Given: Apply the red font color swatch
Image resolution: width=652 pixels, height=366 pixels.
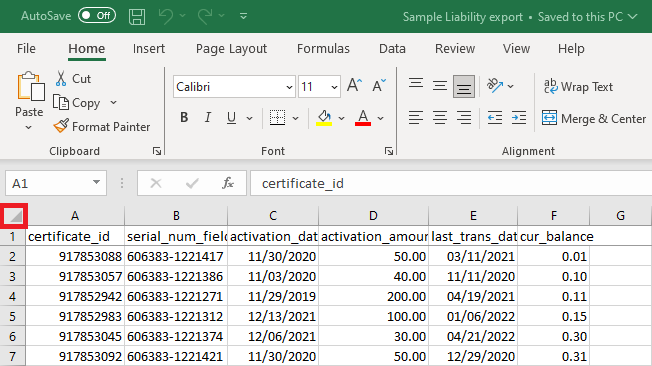Looking at the screenshot, I should [x=363, y=118].
